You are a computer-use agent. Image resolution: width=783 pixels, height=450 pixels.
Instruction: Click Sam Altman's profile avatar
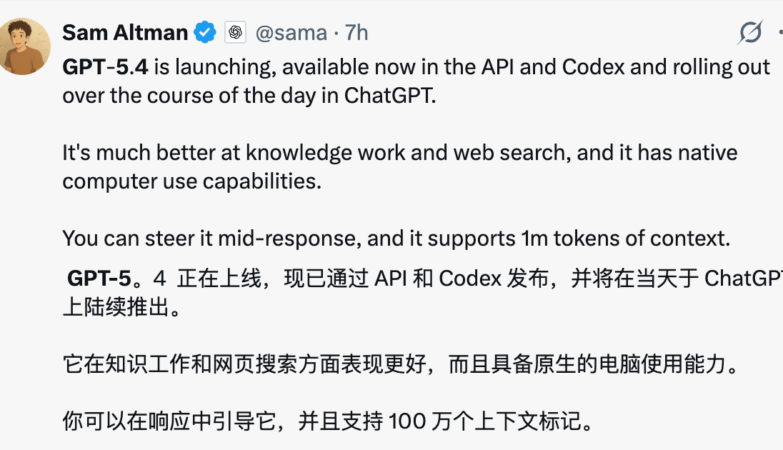tap(25, 46)
